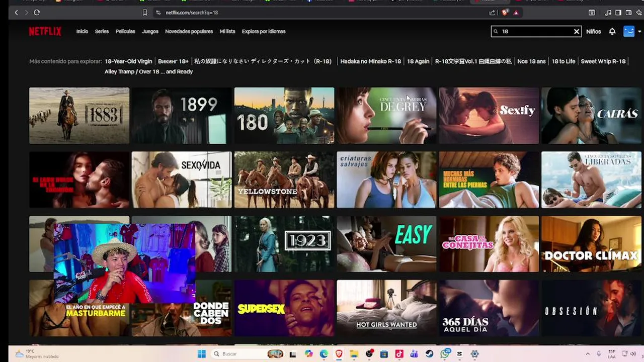The image size is (644, 362).
Task: Open 365 Días Aquel Día thumbnail
Action: point(489,308)
